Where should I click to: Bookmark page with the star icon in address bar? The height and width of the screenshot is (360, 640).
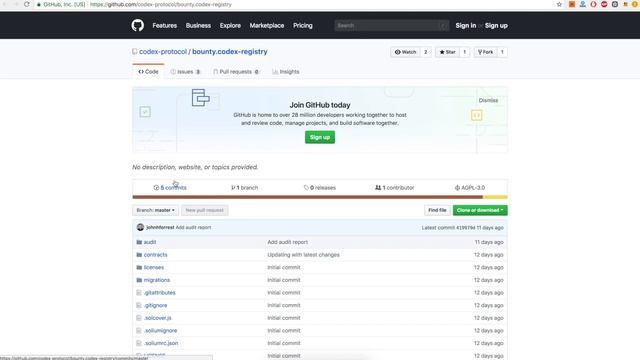[x=559, y=4]
